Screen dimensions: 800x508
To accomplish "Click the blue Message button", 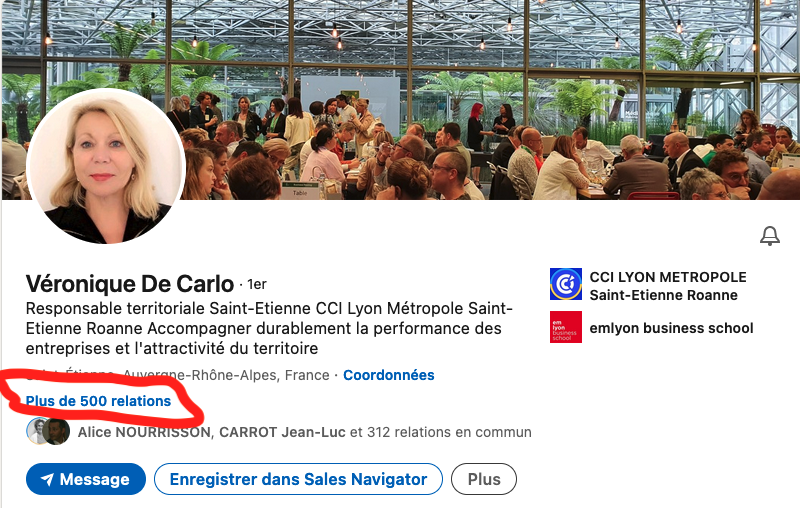I will 86,479.
